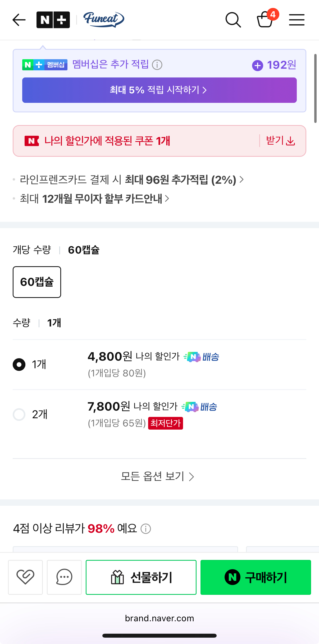The height and width of the screenshot is (644, 319).
Task: Select the 60캡슐 option chip
Action: click(37, 282)
